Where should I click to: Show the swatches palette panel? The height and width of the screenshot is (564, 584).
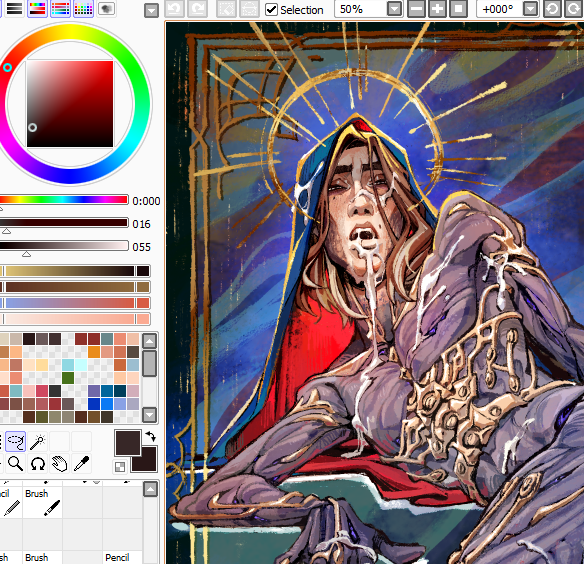tap(83, 9)
